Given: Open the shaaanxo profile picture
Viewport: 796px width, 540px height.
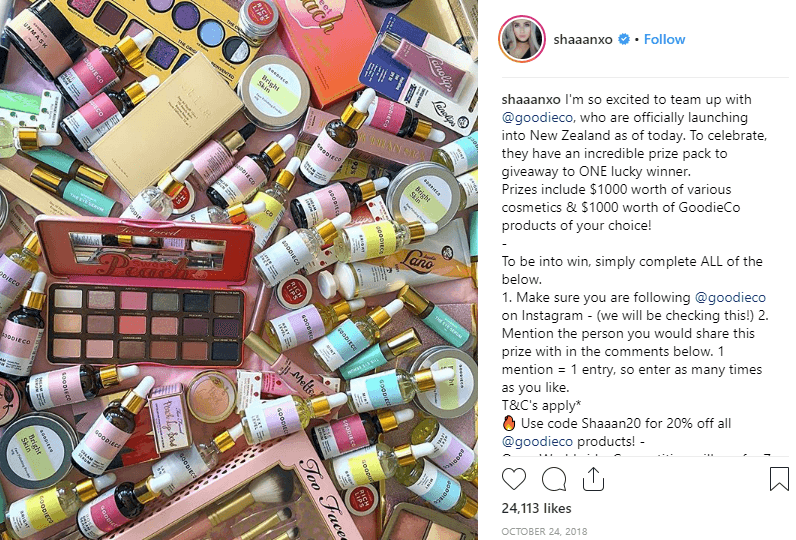Looking at the screenshot, I should pos(522,39).
